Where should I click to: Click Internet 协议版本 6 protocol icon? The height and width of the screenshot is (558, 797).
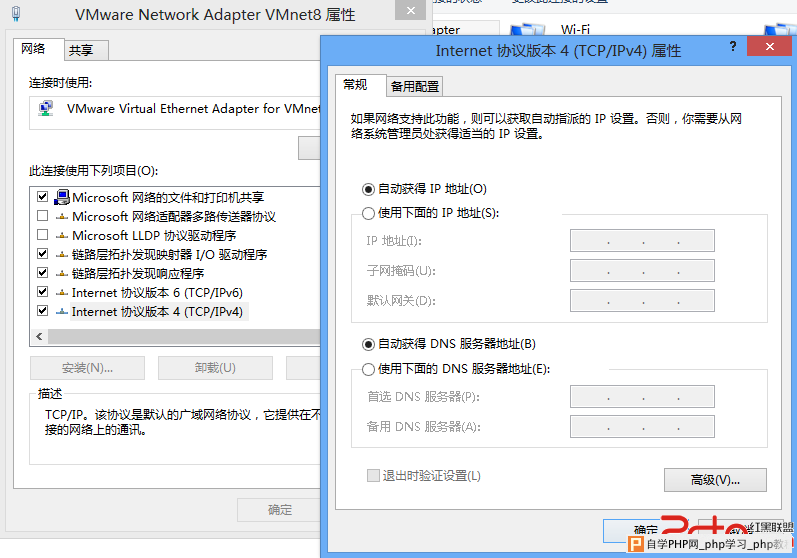point(62,292)
